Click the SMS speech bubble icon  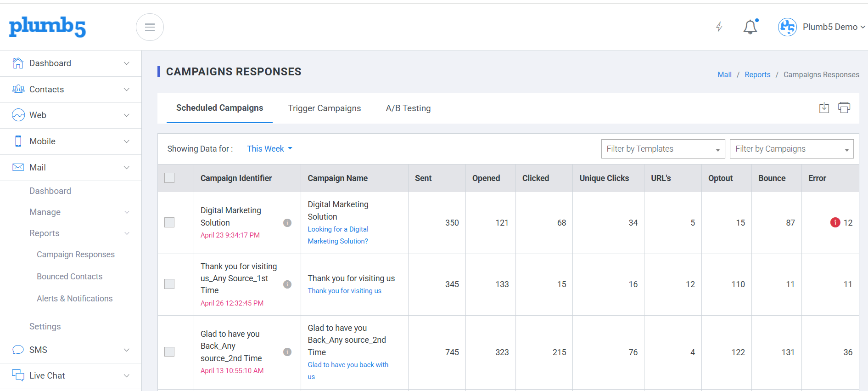18,350
